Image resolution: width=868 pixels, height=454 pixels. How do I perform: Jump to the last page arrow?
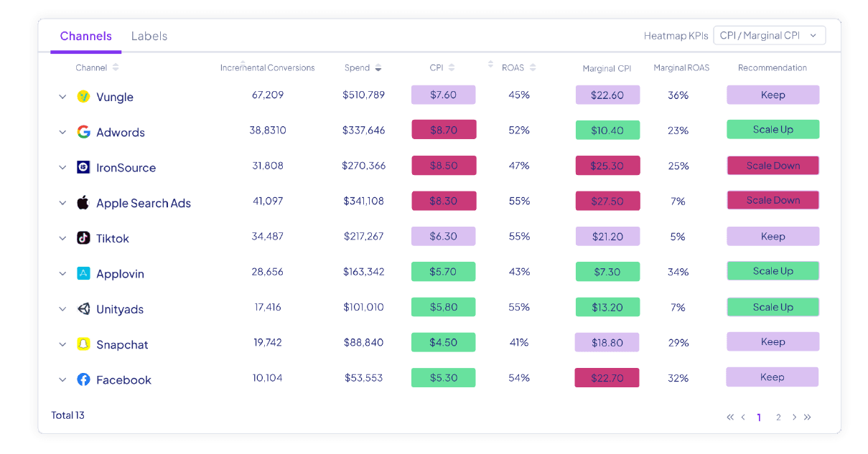(x=808, y=417)
